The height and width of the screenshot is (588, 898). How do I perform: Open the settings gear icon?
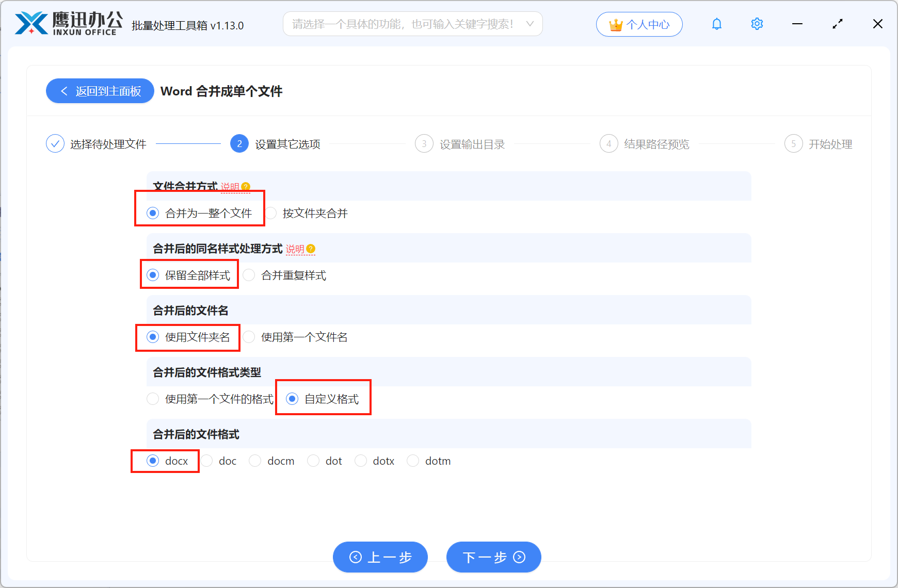(x=757, y=24)
